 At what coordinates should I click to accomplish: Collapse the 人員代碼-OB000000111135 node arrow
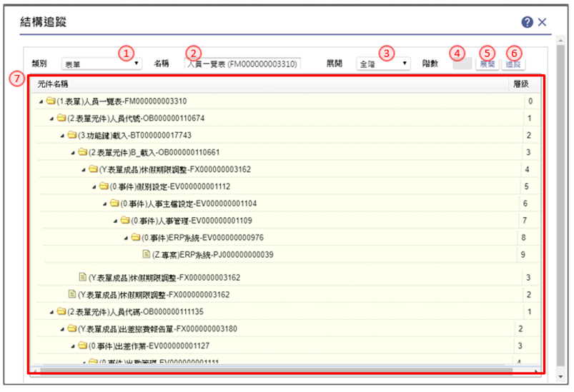click(x=51, y=312)
